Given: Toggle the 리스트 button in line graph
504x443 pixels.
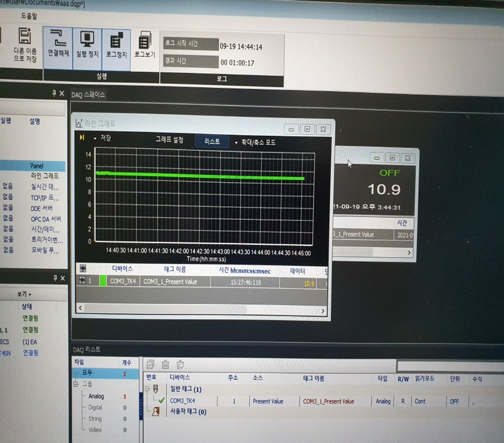Looking at the screenshot, I should 212,141.
